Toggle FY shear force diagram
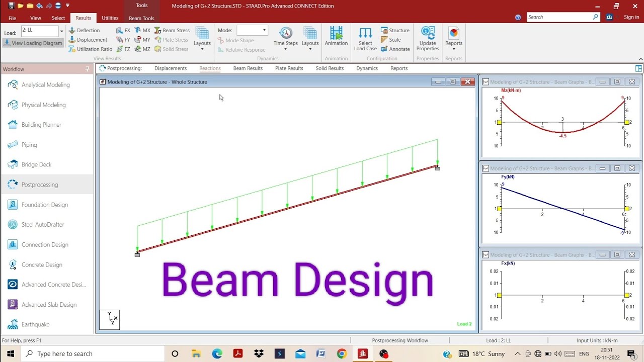The image size is (644, 362). 123,40
